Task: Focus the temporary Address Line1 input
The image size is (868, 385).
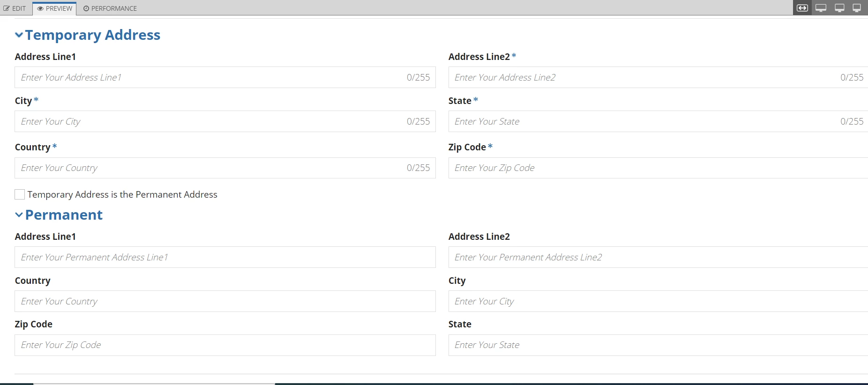Action: pyautogui.click(x=225, y=77)
